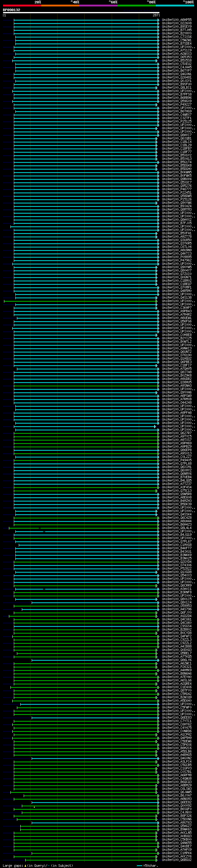Open hit UniRef100_B2YHY0

coord(177,34)
